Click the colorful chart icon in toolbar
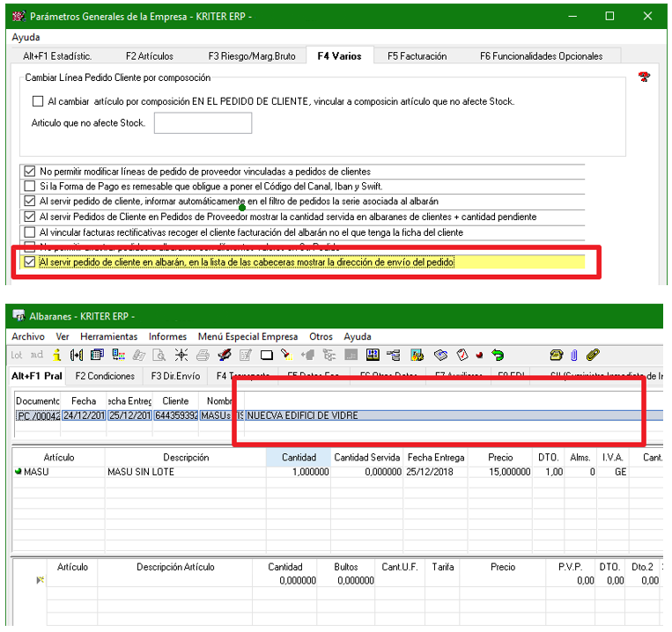This screenshot has width=672, height=632. (x=417, y=355)
